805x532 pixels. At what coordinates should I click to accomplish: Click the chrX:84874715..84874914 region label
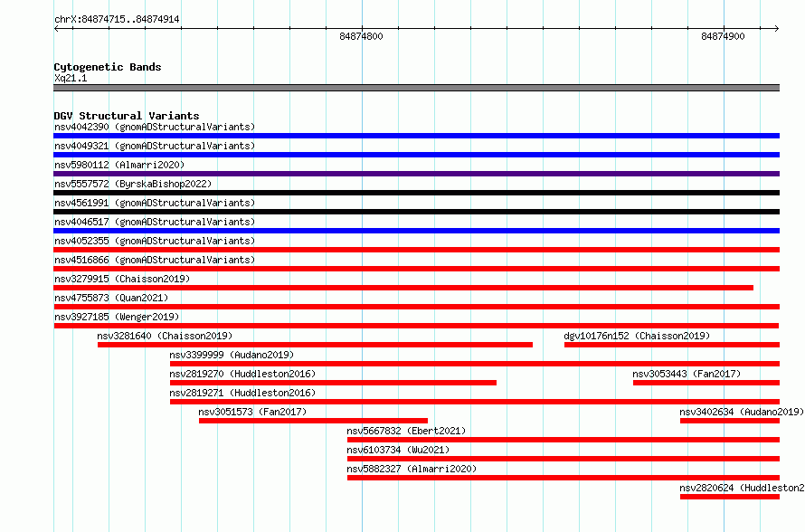click(x=117, y=20)
